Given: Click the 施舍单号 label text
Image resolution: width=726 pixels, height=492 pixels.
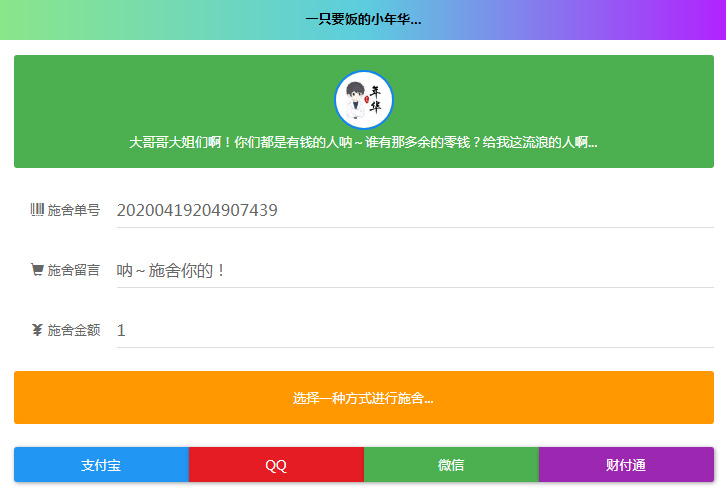Looking at the screenshot, I should [x=74, y=210].
